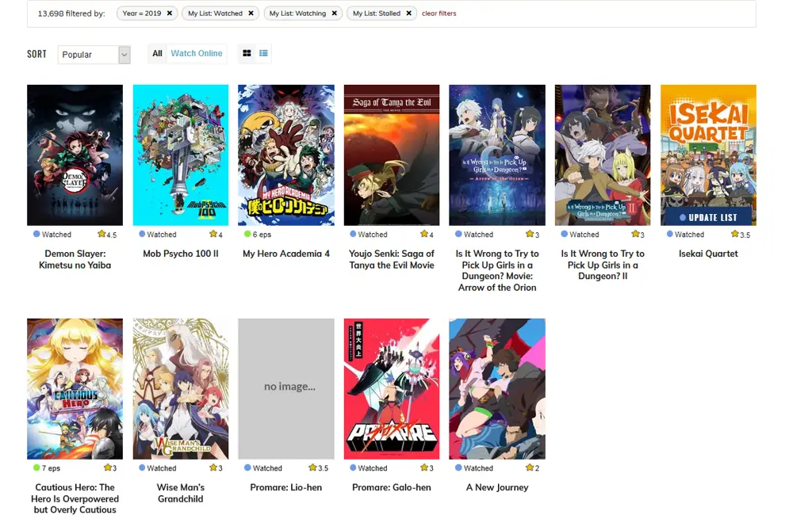Click star rating 3 under Wise Man's Grandchild

pos(216,467)
